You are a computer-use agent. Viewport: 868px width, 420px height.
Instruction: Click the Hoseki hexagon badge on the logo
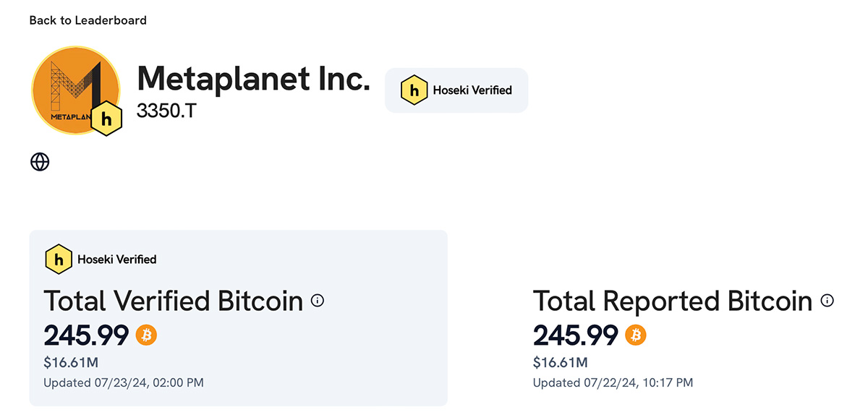coord(106,121)
